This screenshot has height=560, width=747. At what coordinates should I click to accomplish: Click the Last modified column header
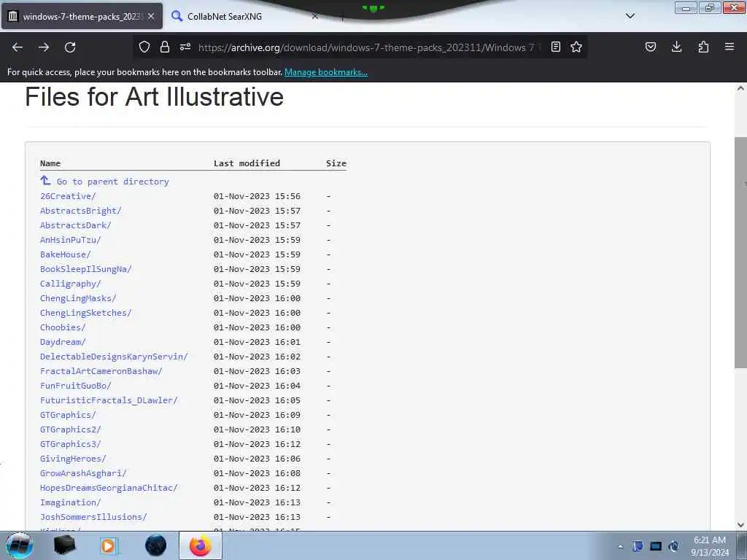click(x=247, y=163)
